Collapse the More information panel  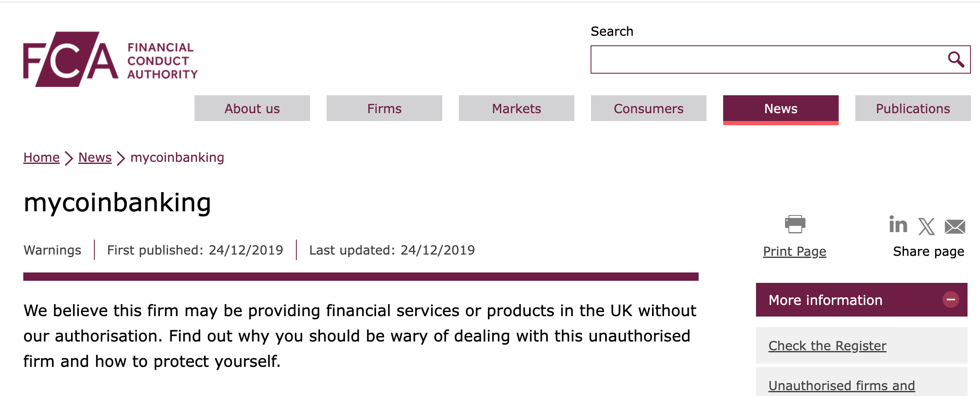950,299
